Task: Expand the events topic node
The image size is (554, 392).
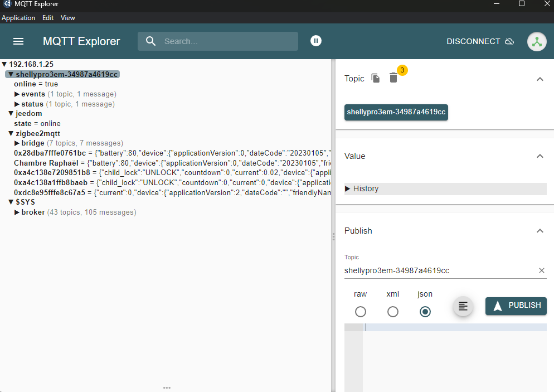Action: (x=17, y=94)
